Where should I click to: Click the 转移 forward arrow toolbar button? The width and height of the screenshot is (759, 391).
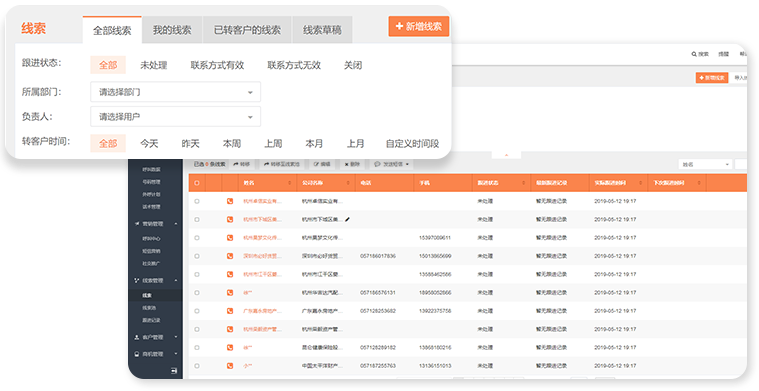point(242,165)
